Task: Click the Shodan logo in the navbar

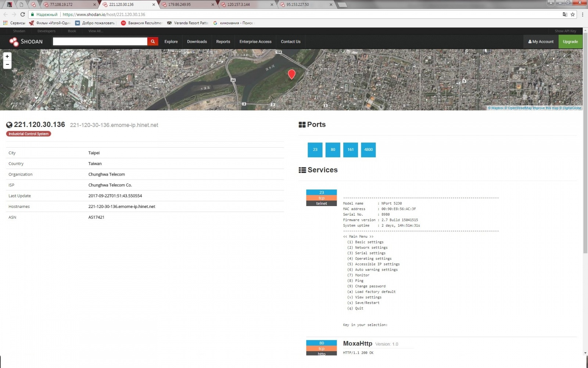Action: [26, 42]
